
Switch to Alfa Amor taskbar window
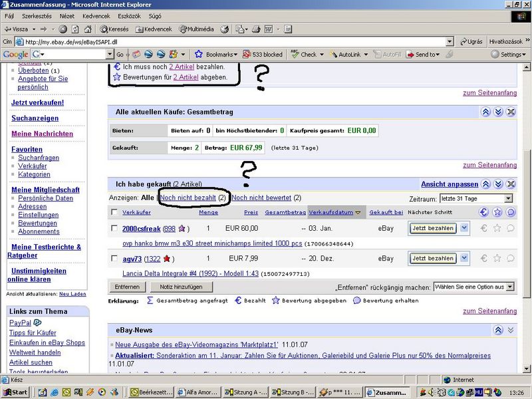(x=198, y=392)
